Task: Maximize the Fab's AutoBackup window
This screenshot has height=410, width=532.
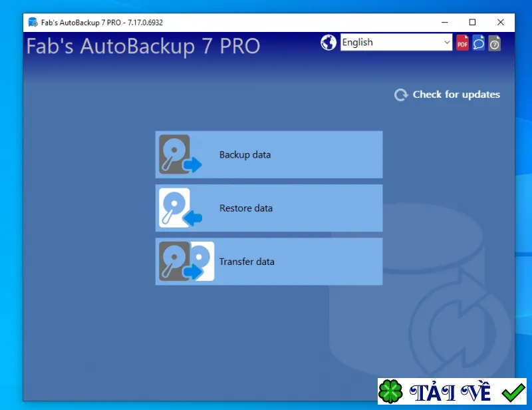Action: pos(472,23)
